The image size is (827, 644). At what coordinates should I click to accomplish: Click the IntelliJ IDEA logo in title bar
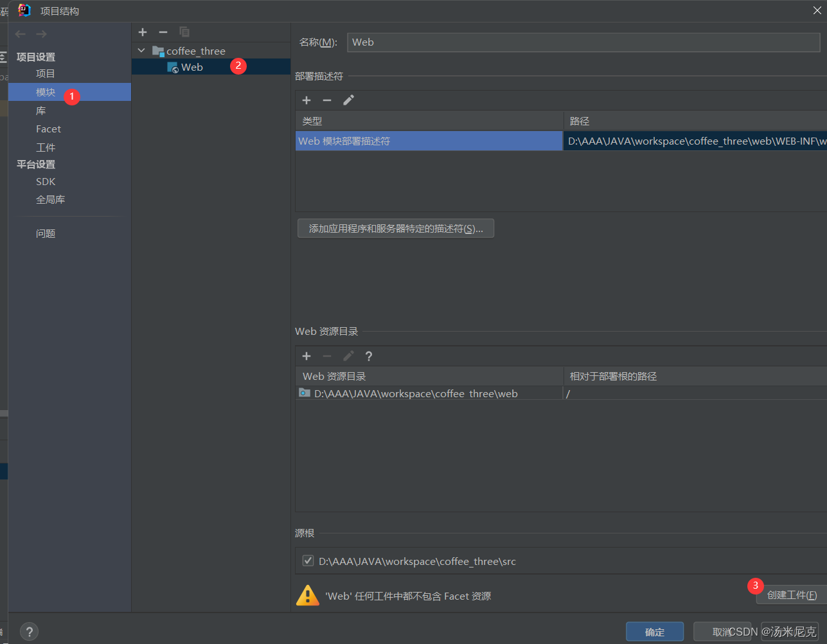point(24,10)
